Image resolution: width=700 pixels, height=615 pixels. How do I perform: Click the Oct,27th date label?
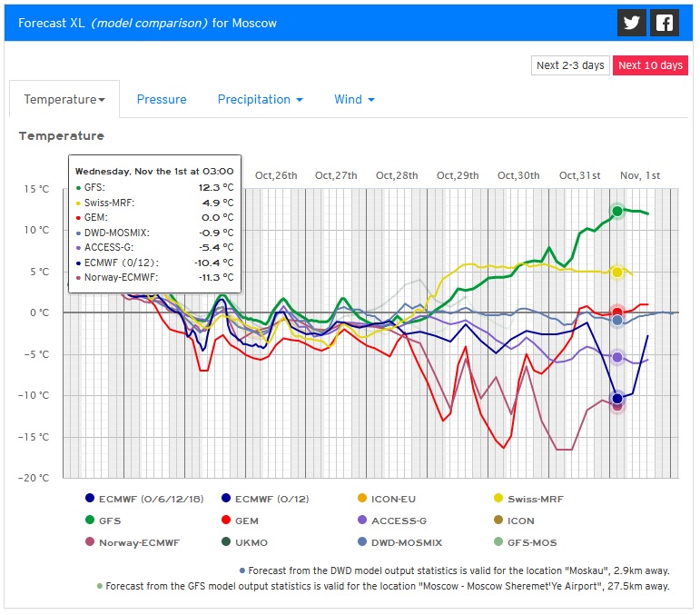pyautogui.click(x=336, y=175)
